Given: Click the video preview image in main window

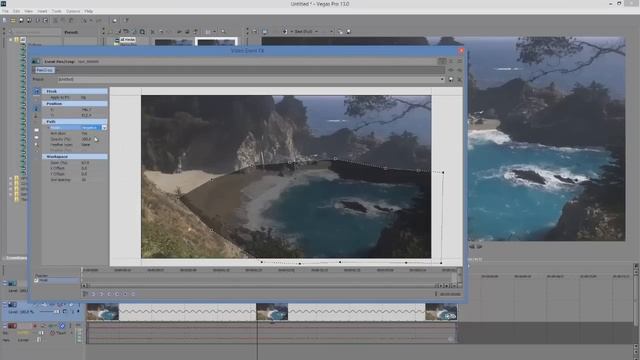Looking at the screenshot, I should pyautogui.click(x=546, y=139).
